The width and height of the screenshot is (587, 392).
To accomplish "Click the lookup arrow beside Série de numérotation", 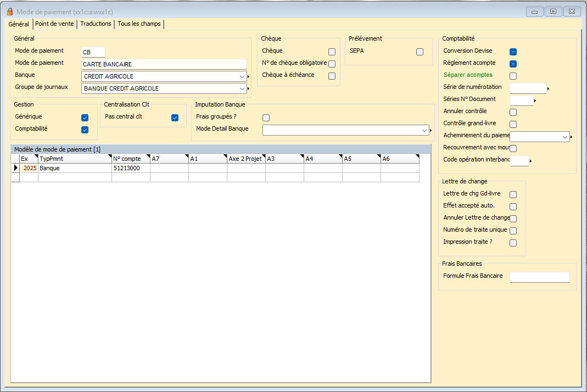I will tap(548, 88).
